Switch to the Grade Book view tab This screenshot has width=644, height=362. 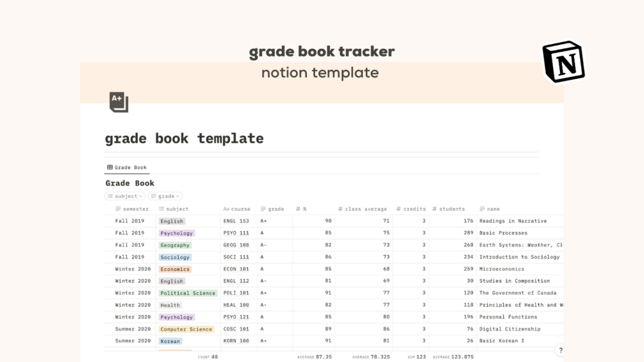point(127,167)
